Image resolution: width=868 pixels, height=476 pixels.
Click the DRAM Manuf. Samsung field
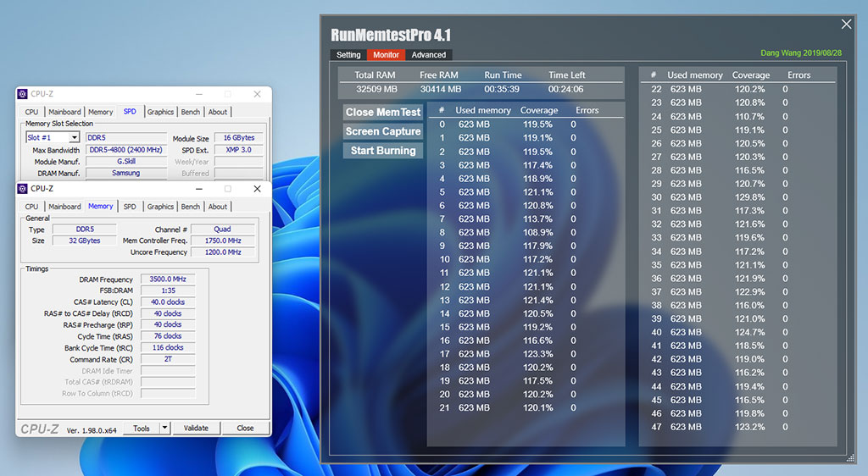point(125,173)
